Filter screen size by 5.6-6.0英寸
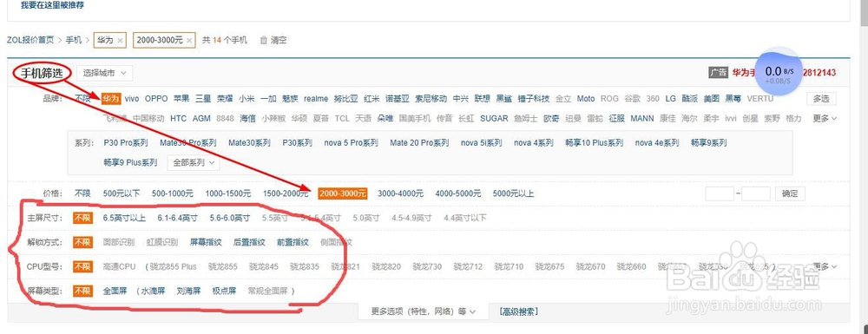Viewport: 868px width, 334px height. (230, 218)
